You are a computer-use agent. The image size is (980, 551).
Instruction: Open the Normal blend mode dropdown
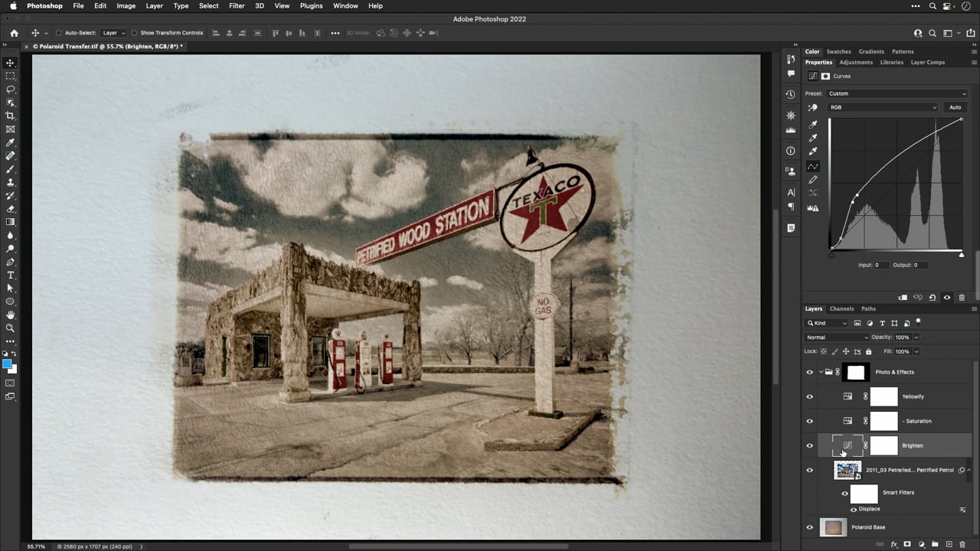[x=837, y=337]
